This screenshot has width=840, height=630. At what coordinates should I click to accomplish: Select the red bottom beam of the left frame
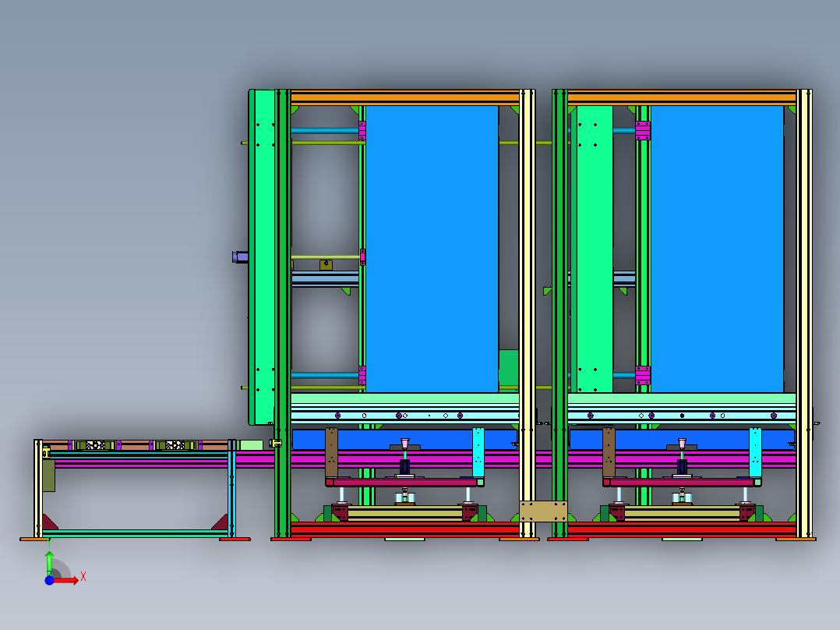pos(405,529)
